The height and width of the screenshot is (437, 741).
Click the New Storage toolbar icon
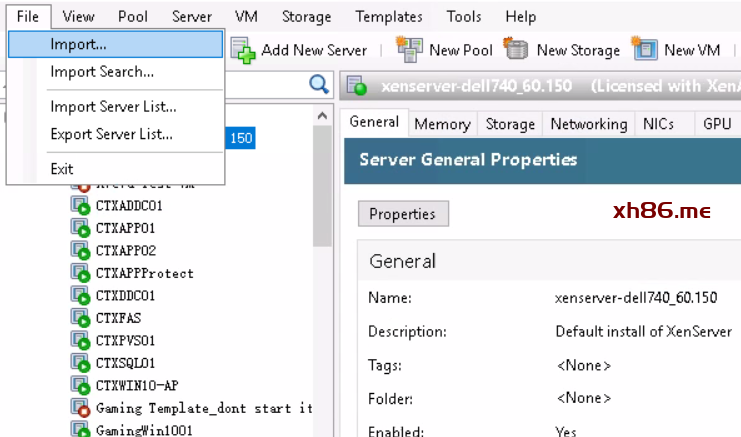click(516, 49)
